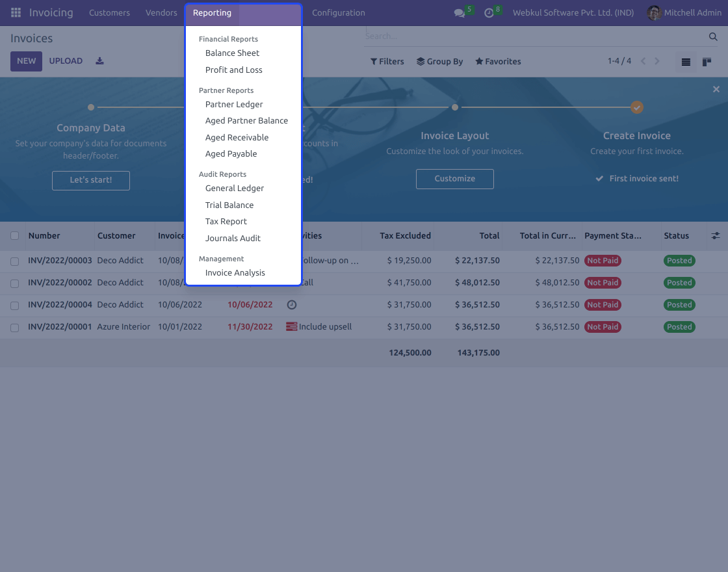Image resolution: width=728 pixels, height=572 pixels.
Task: Open the Favorites dropdown
Action: pos(498,61)
